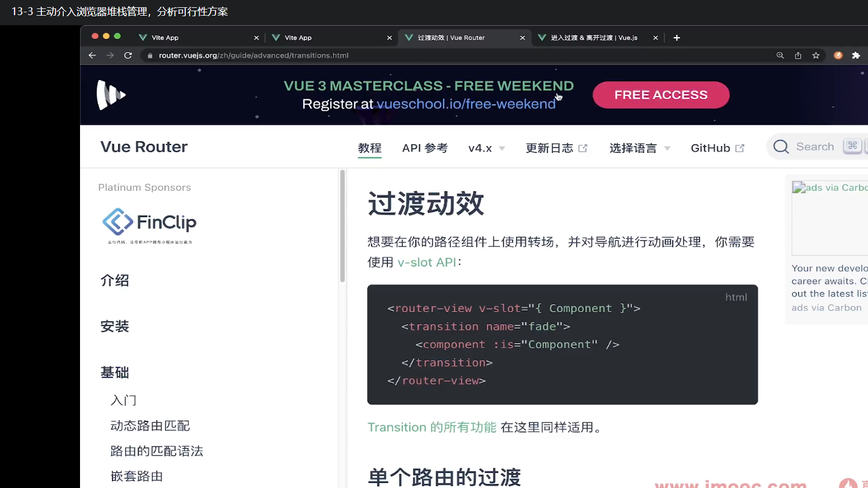
Task: Click the site security lock icon
Action: tap(149, 55)
